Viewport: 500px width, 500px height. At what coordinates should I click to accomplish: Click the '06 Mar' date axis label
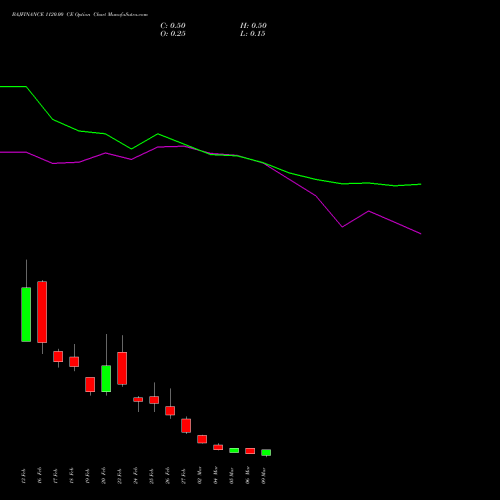point(247,475)
